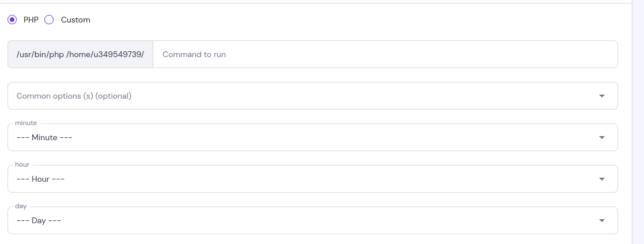Select the Custom radio button
The image size is (644, 244).
(49, 20)
